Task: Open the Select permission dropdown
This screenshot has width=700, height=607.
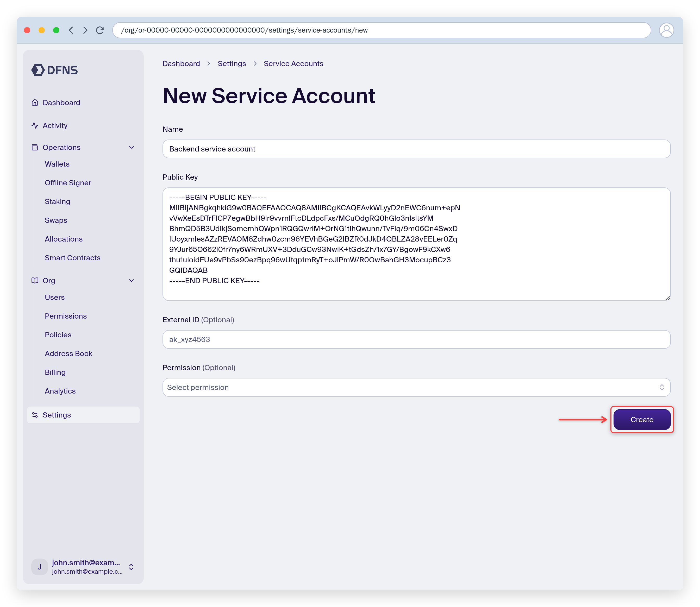Action: (x=416, y=387)
